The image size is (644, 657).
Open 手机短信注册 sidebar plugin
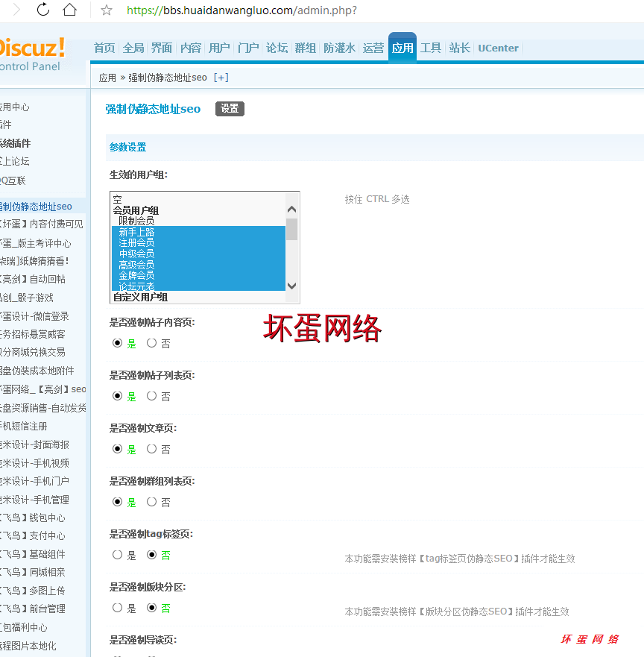pos(23,426)
